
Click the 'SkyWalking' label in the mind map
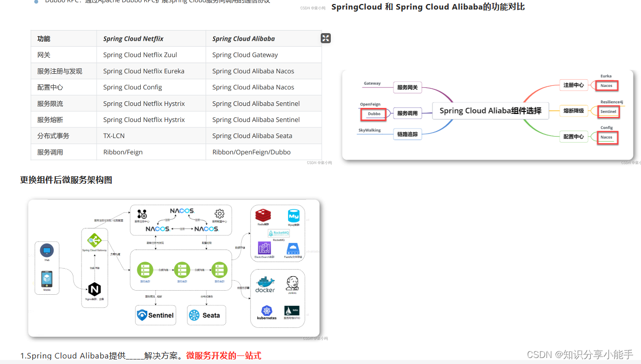coord(370,130)
